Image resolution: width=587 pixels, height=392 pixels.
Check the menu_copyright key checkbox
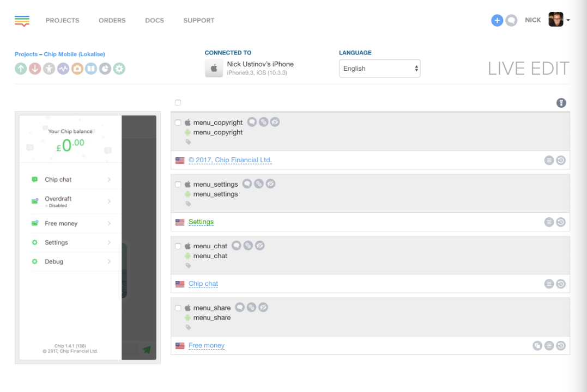(x=178, y=122)
